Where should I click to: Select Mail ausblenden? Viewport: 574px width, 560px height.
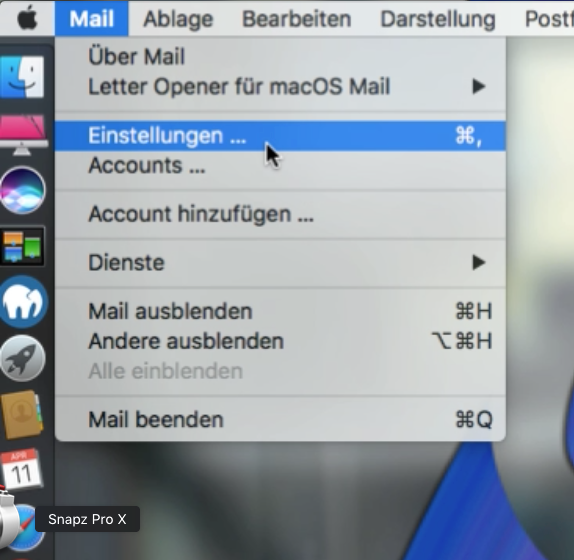(x=280, y=311)
